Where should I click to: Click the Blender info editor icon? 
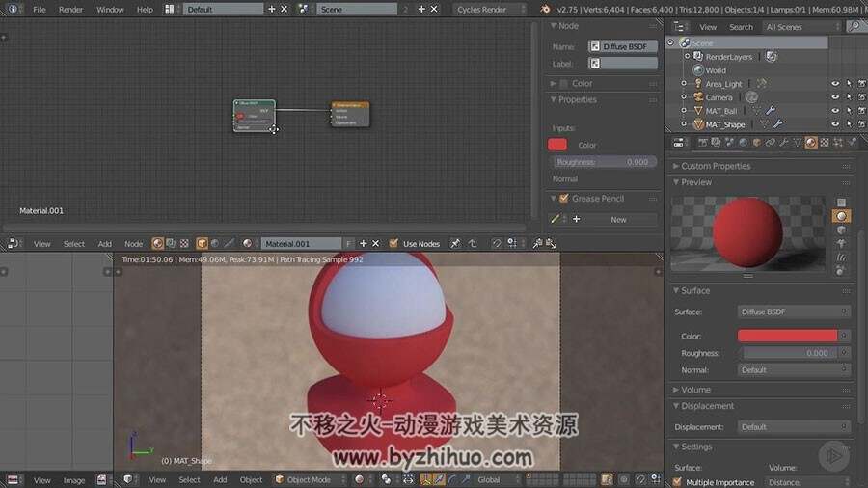13,9
